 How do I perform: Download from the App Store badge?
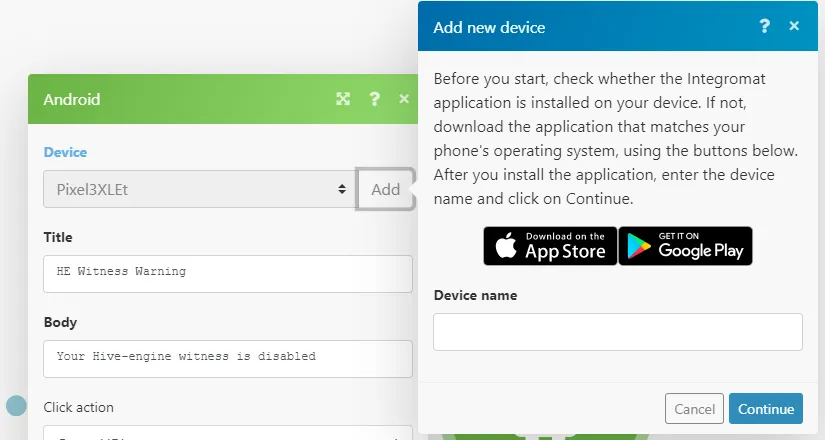[x=550, y=246]
